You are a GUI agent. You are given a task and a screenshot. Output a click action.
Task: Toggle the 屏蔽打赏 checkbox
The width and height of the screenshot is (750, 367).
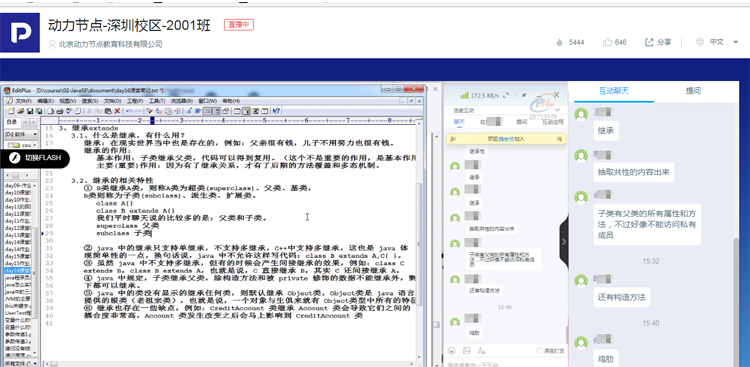point(540,351)
